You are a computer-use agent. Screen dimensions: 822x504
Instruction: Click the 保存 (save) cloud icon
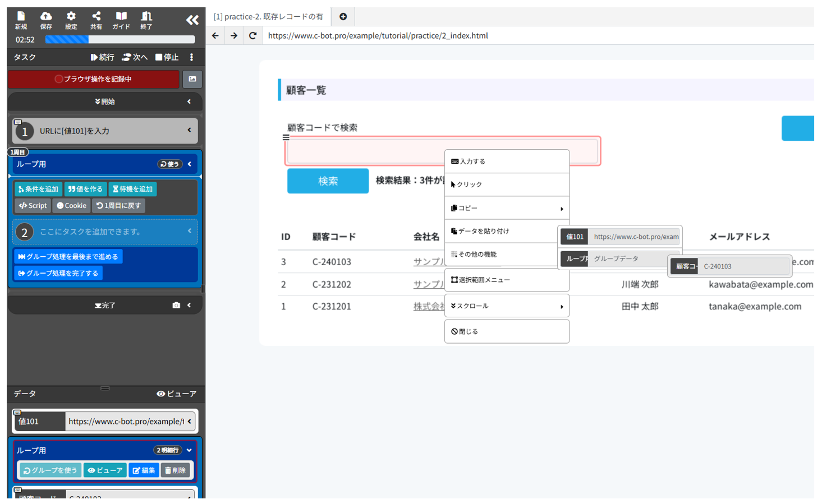pos(46,20)
